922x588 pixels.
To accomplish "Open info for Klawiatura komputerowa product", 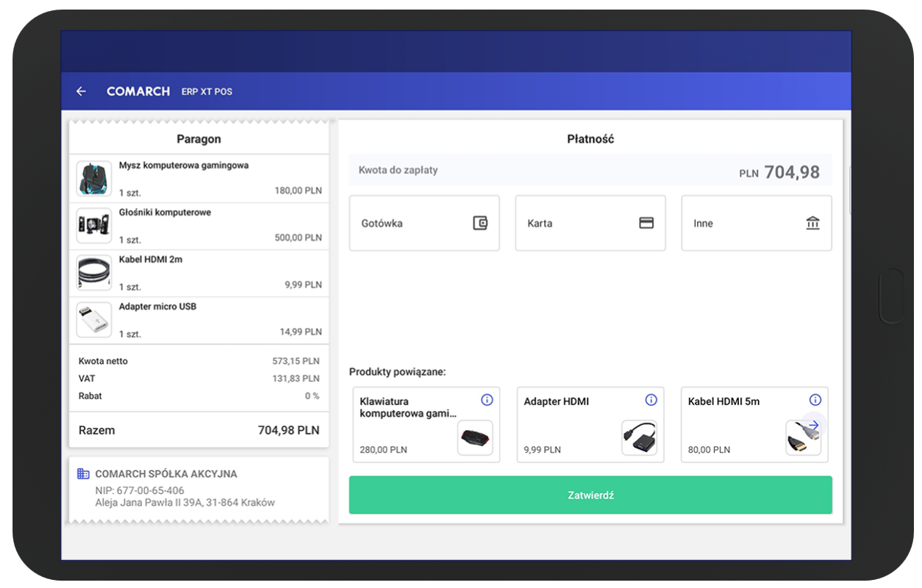I will 487,400.
